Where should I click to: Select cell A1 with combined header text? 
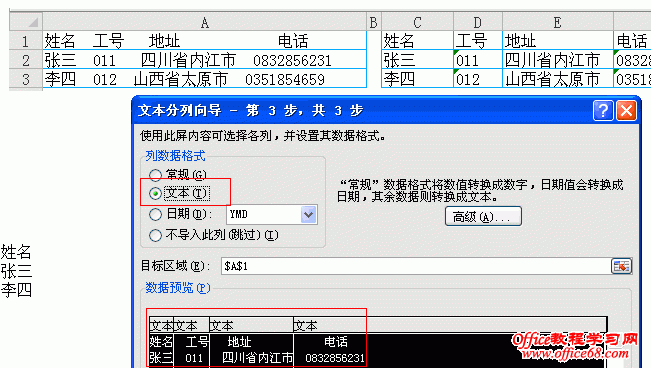point(205,41)
